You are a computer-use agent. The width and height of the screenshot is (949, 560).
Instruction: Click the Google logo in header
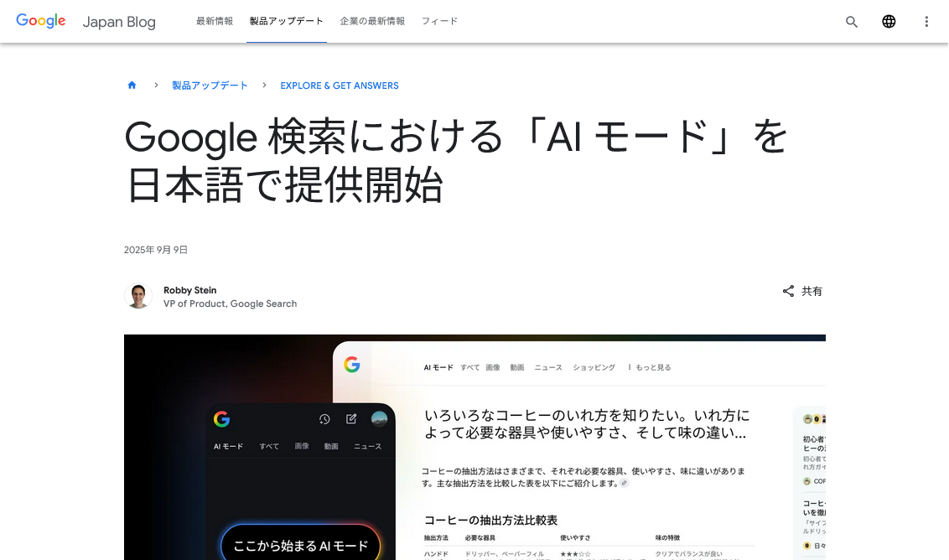point(40,21)
